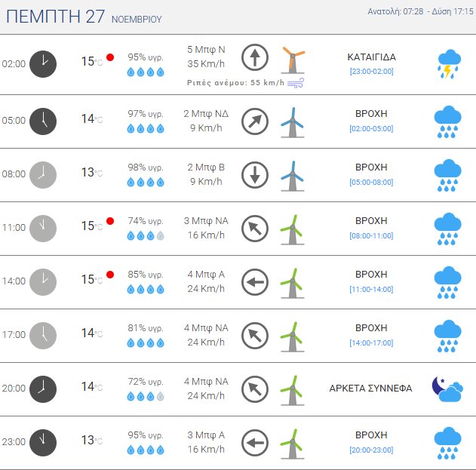Click the wind gust icon beside 55 km/h
This screenshot has height=470, width=476.
[x=296, y=81]
